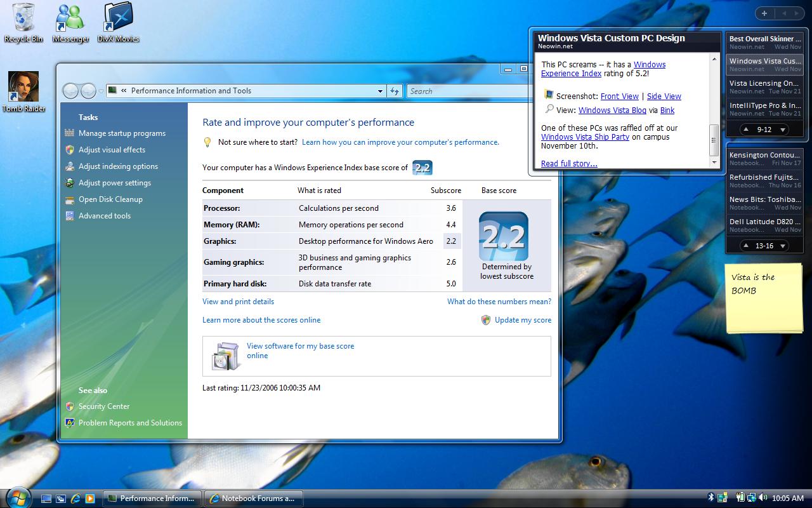Show previous Notebook headlines with up arrow
The width and height of the screenshot is (812, 508).
(746, 246)
